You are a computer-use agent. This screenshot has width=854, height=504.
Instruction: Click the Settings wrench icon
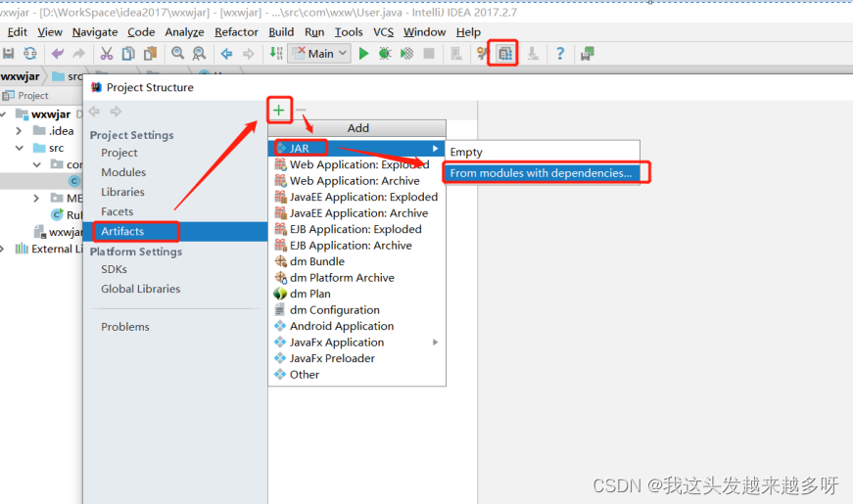coord(482,54)
